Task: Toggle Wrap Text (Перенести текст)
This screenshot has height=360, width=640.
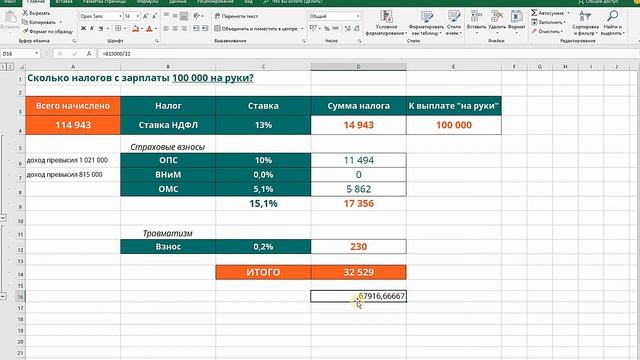Action: point(237,16)
